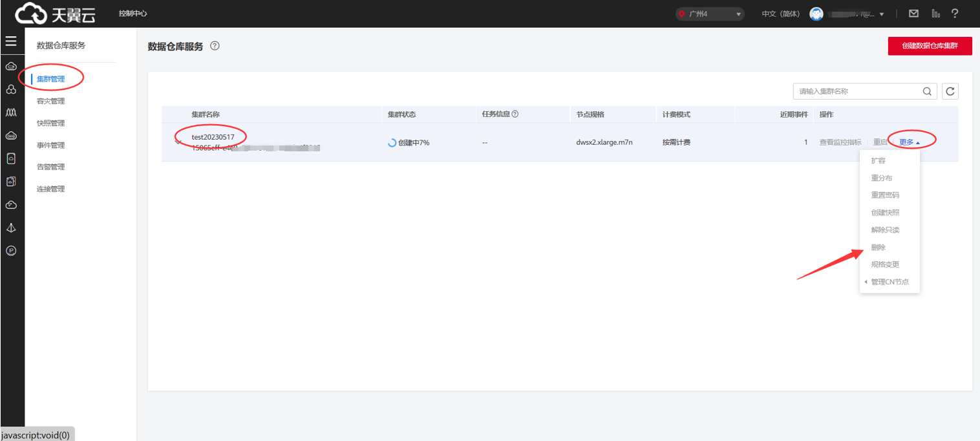Click the 查看监控指标 link

tap(840, 142)
